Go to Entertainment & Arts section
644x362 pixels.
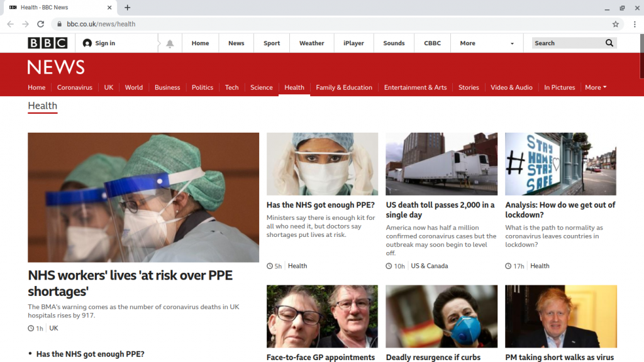[x=415, y=87]
